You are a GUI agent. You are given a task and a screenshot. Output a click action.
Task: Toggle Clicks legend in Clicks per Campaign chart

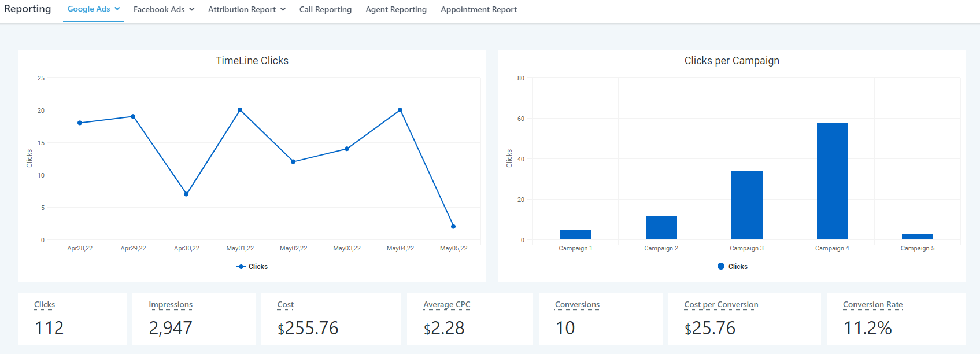(733, 267)
